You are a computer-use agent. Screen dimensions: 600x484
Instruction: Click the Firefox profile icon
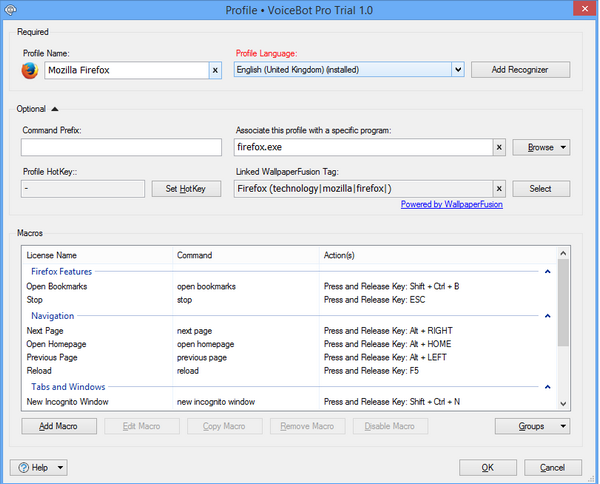[30, 71]
